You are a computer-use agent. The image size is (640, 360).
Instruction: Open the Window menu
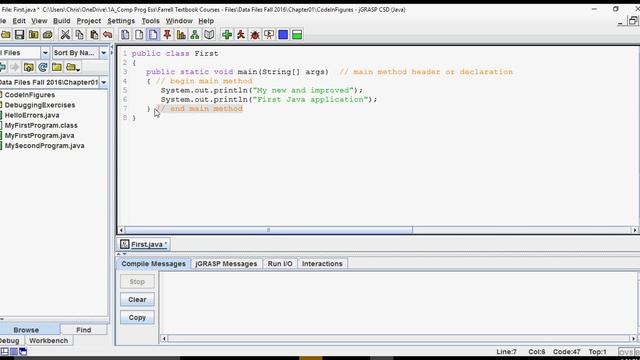coord(179,21)
